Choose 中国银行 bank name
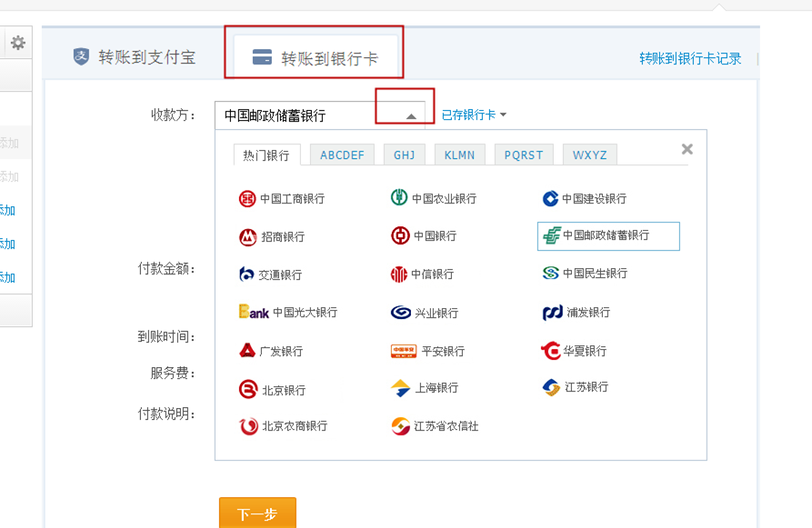Image resolution: width=812 pixels, height=528 pixels. tap(435, 236)
